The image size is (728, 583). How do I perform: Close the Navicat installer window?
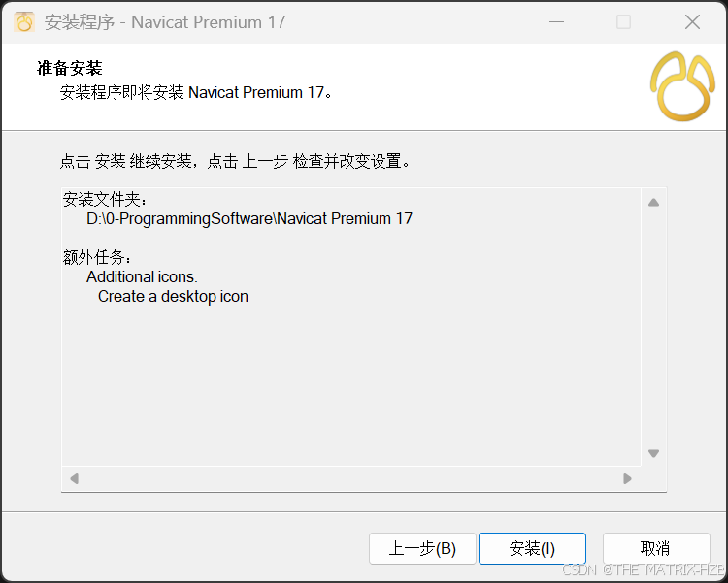[x=692, y=21]
